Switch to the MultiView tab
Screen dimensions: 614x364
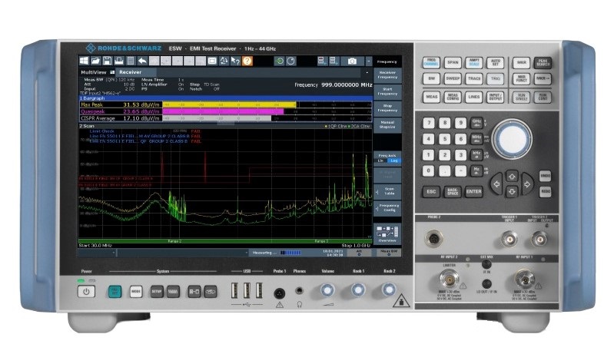tap(95, 71)
